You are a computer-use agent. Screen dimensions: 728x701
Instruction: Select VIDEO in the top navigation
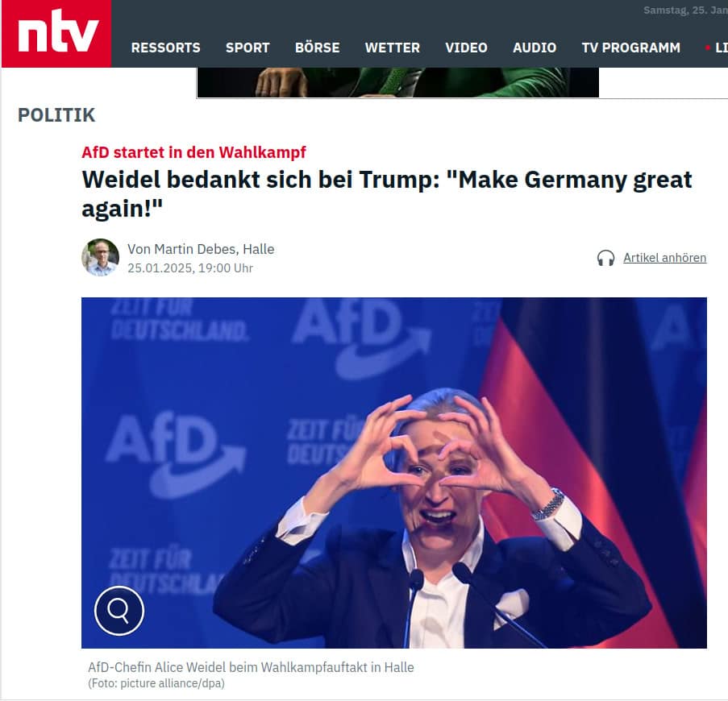[466, 48]
